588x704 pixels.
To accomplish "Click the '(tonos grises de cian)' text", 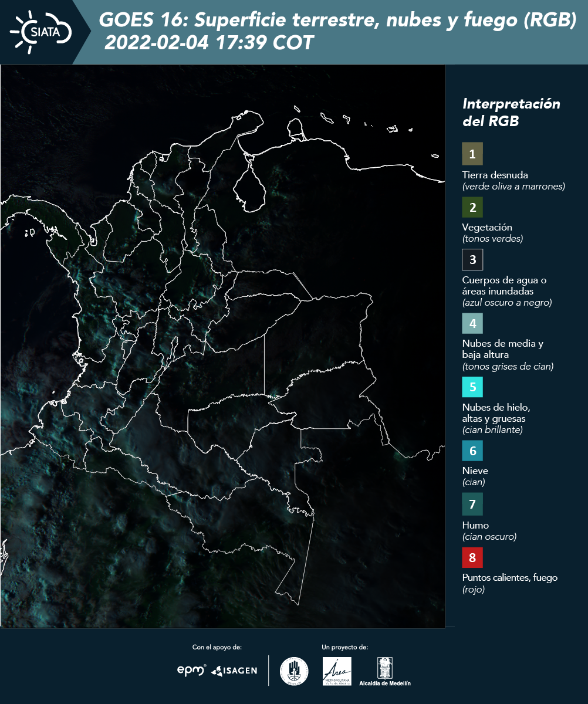I will 508,367.
